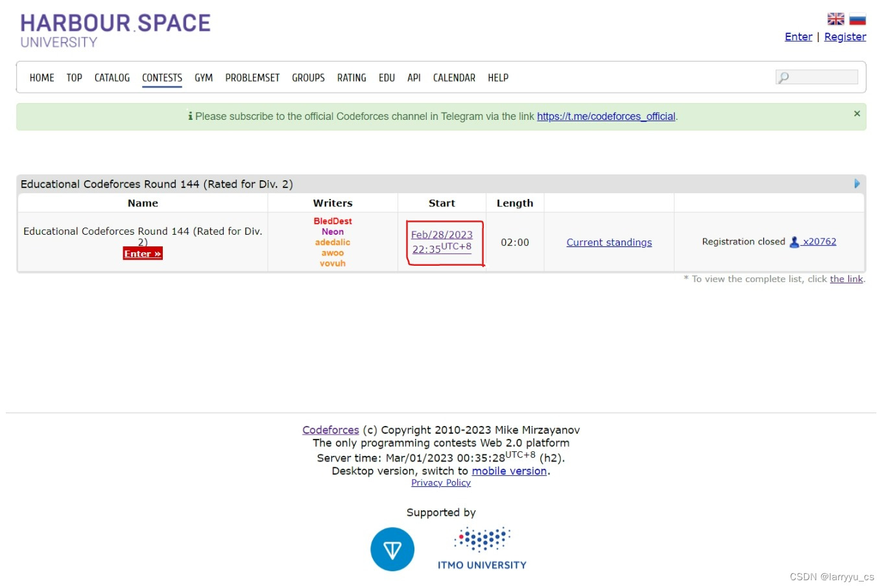The image size is (884, 588).
Task: Click the Registration closed text
Action: coord(743,242)
